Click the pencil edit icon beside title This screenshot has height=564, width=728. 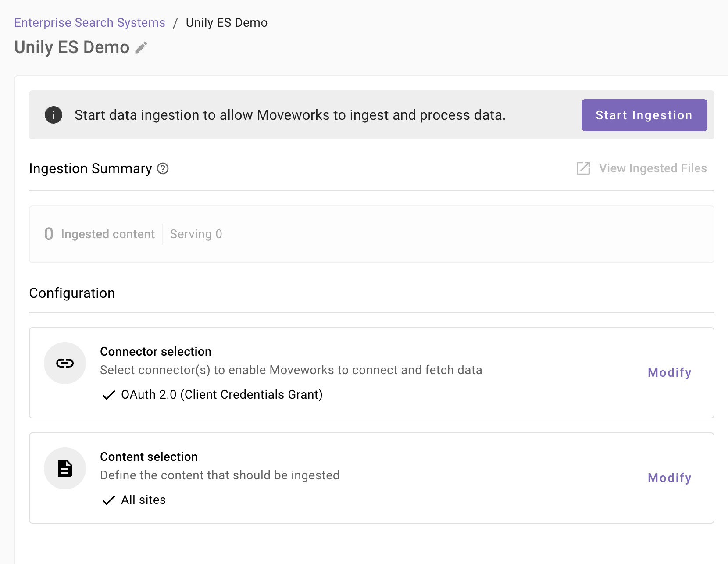(x=141, y=47)
